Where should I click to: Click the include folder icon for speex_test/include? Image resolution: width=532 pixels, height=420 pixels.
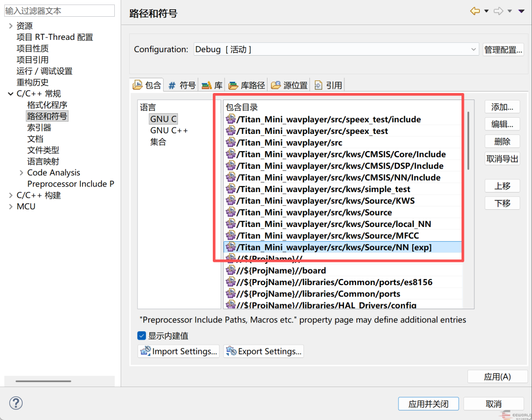[x=231, y=119]
